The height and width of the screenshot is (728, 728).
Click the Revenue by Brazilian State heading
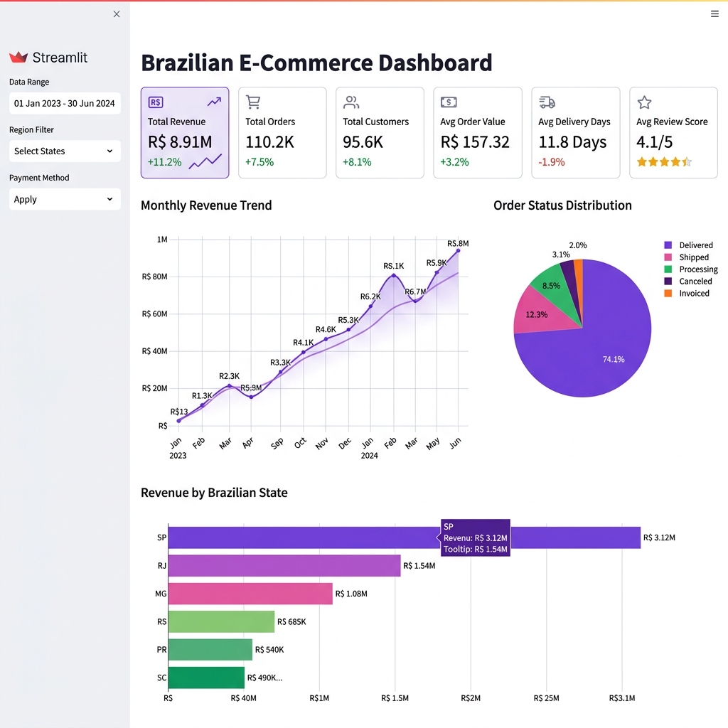pos(214,493)
